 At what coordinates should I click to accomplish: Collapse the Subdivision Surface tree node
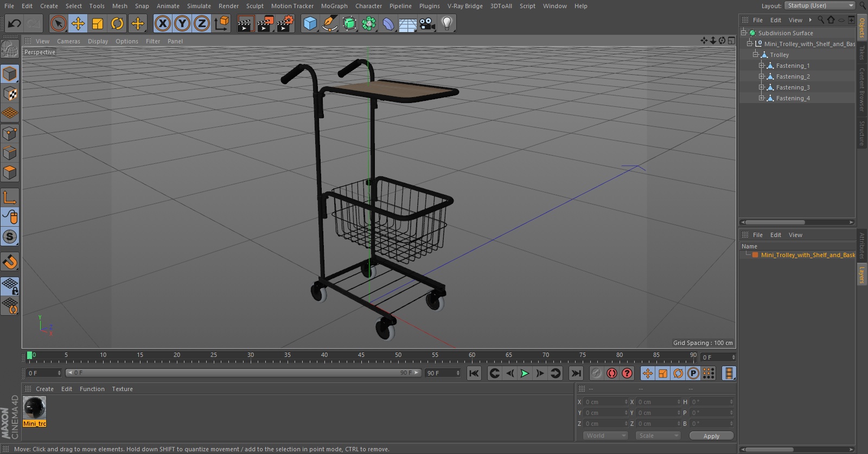coord(744,33)
